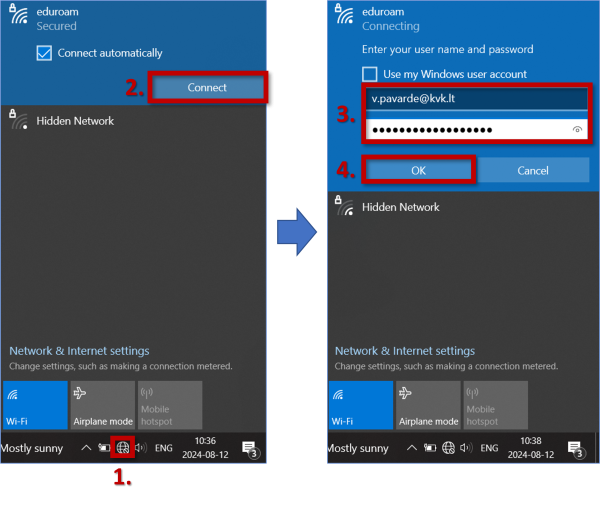Click battery icon in right taskbar
The width and height of the screenshot is (600, 509).
tap(430, 447)
